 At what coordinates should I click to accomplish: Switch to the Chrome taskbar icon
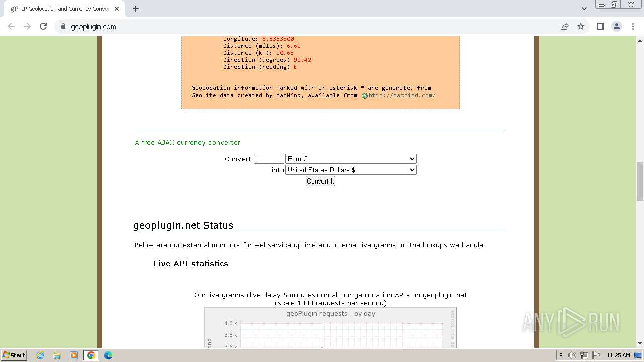91,355
